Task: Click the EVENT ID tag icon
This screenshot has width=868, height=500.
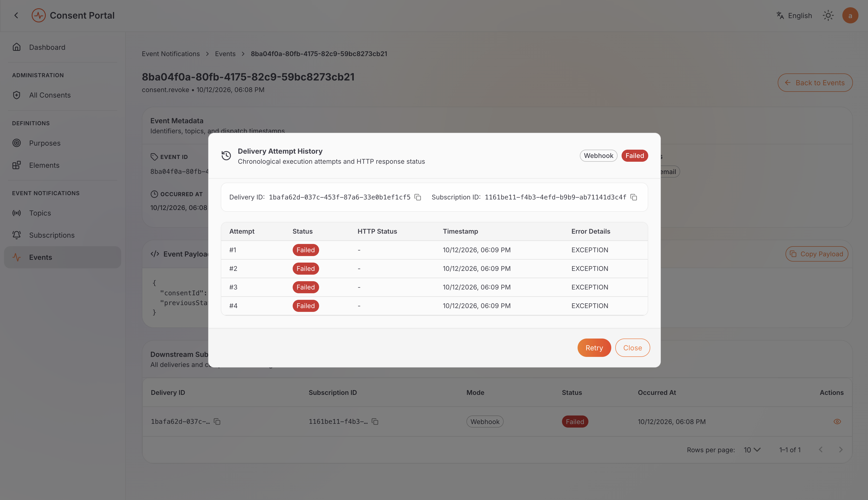Action: [154, 157]
